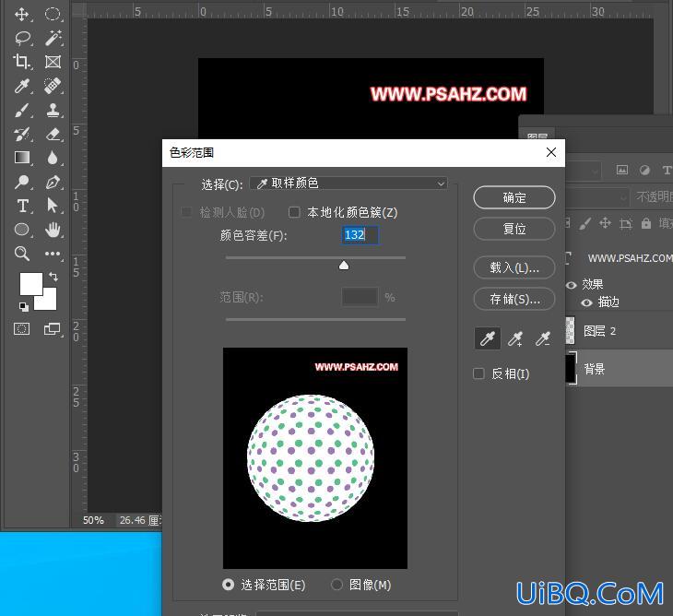Enable Localized Color Clusters checkbox
Viewport: 673px width, 616px height.
[294, 212]
